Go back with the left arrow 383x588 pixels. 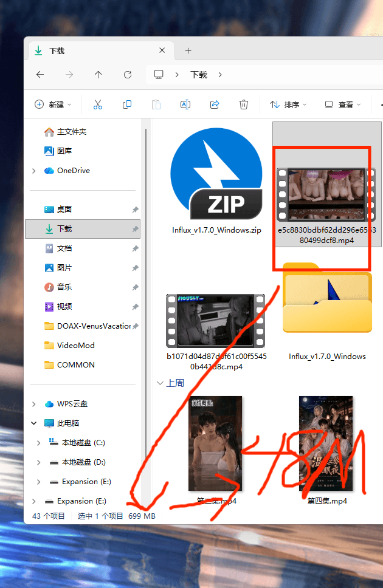(x=40, y=75)
